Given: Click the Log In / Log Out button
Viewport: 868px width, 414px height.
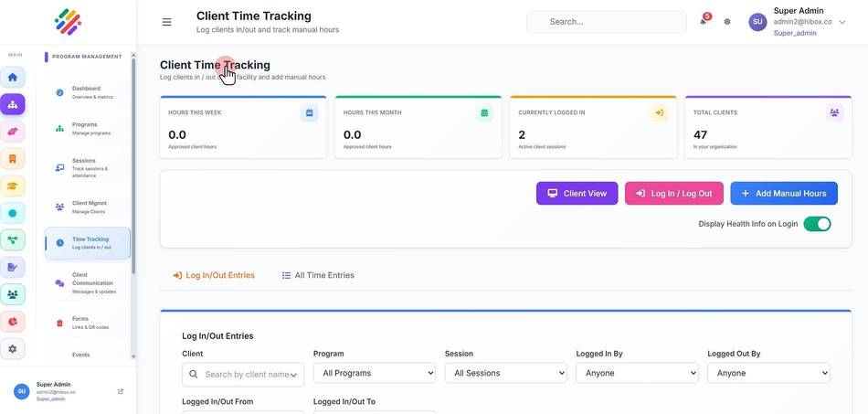Looking at the screenshot, I should point(673,193).
